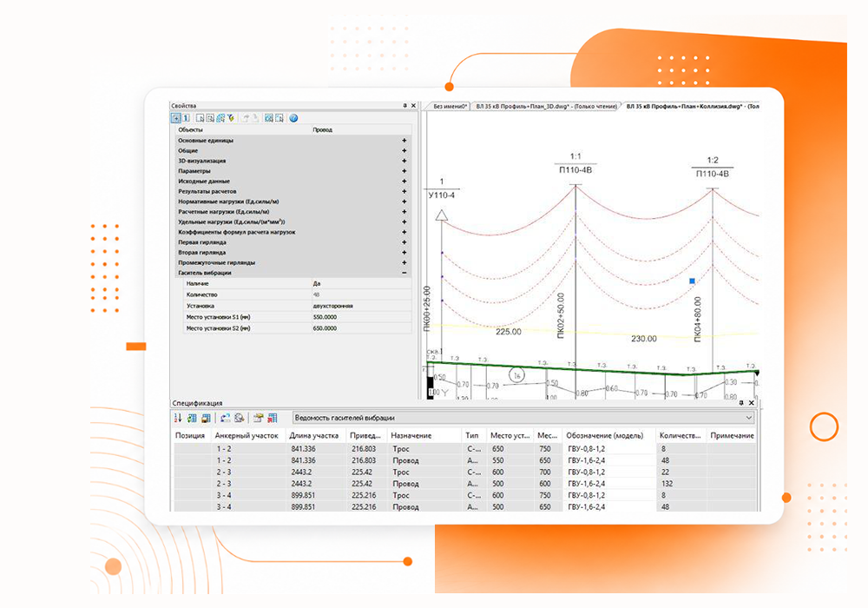Close the Спецификация panel
Screen dimensions: 868x608
[x=751, y=402]
